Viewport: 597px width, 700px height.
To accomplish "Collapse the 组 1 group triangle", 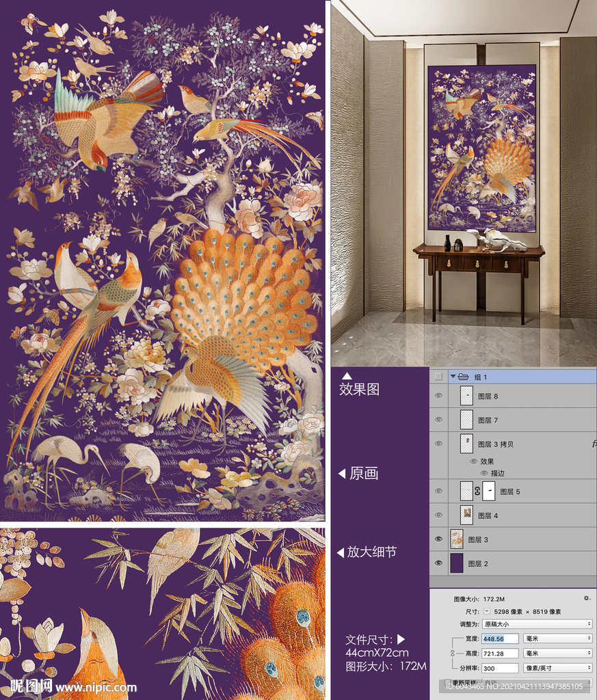I will 453,377.
